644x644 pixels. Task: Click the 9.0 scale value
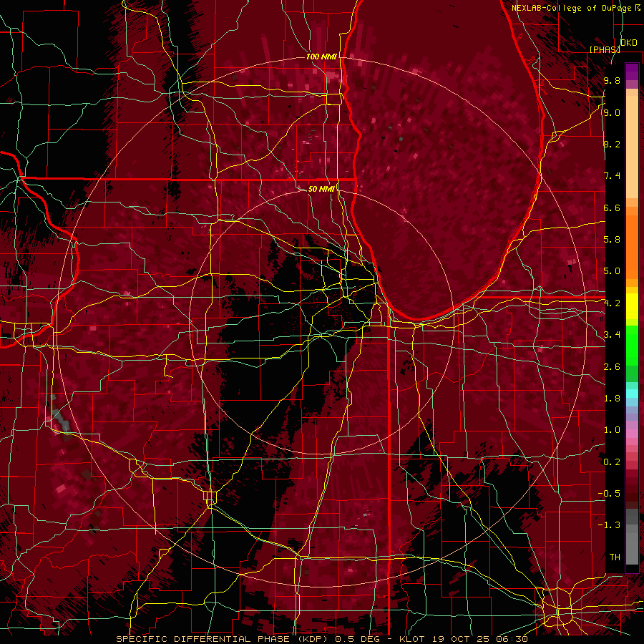click(x=612, y=113)
